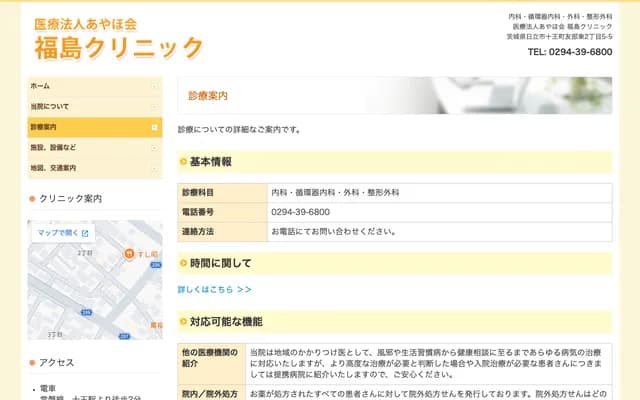Click arrow icon beside 施設、設備など

pos(154,148)
